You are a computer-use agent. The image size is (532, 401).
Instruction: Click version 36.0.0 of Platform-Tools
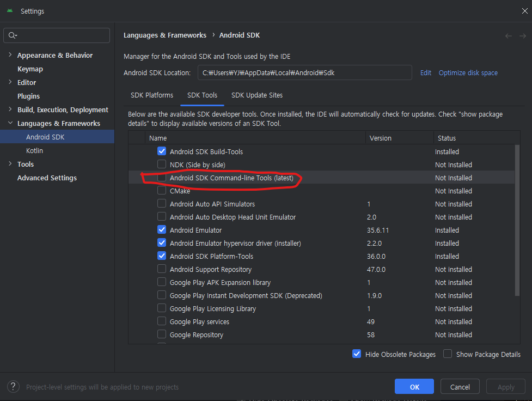click(376, 257)
